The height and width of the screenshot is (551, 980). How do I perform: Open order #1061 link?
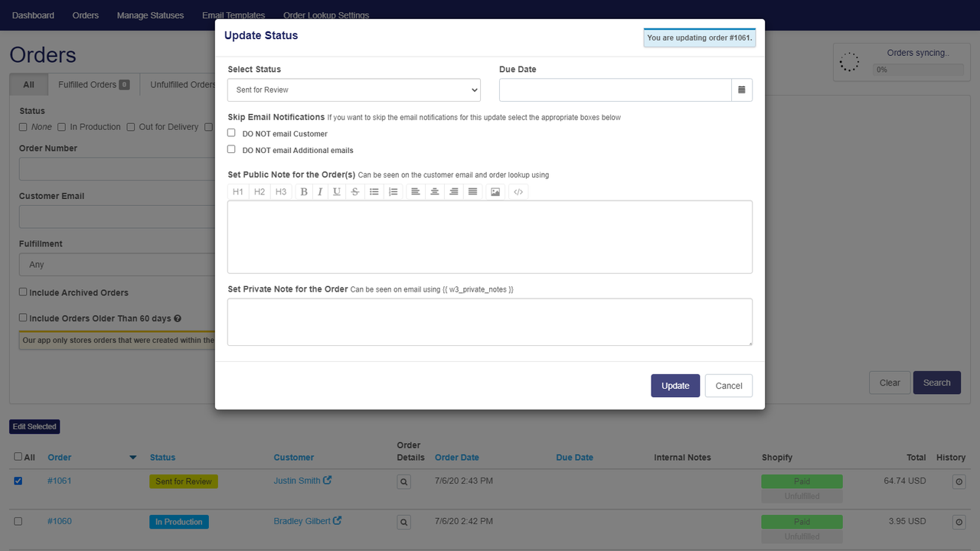click(60, 481)
